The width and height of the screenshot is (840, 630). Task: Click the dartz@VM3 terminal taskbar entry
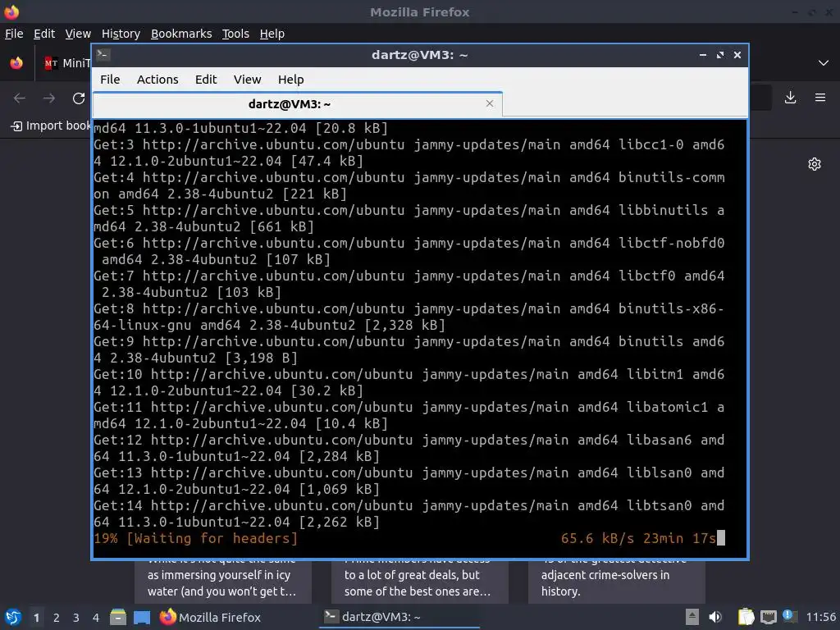399,617
